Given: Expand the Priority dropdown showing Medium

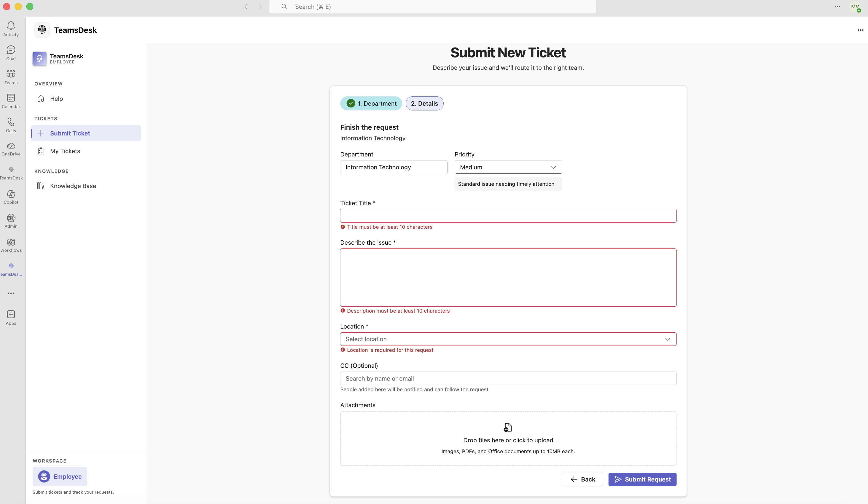Looking at the screenshot, I should tap(508, 167).
